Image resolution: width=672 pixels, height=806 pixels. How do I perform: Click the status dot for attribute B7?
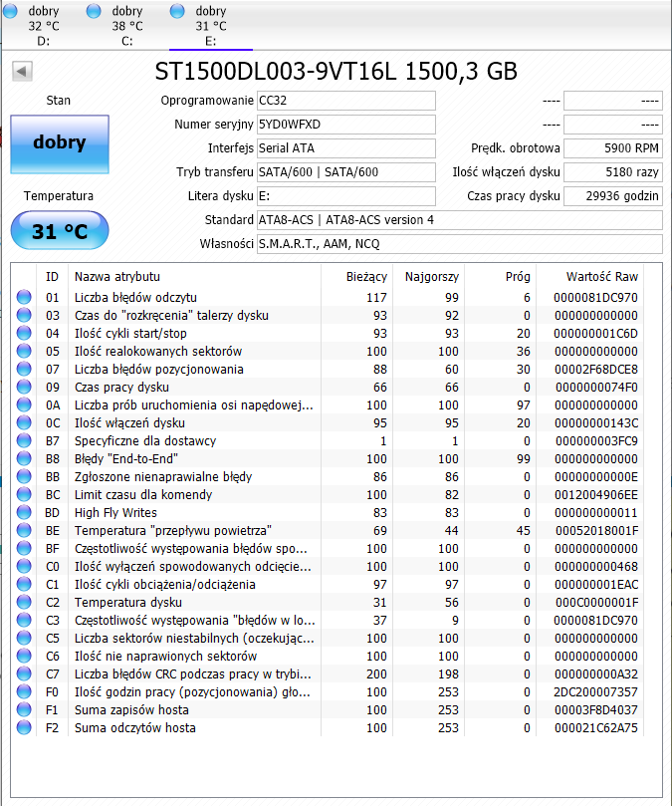pos(24,440)
